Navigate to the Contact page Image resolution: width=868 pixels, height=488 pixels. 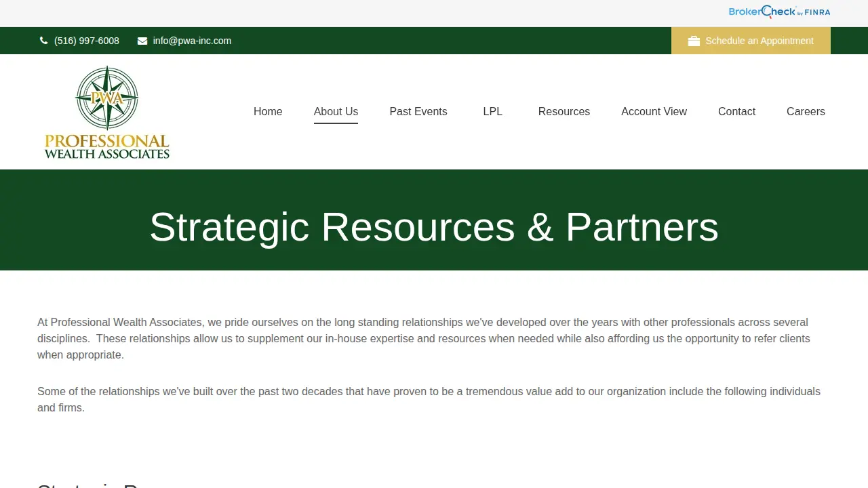(736, 112)
